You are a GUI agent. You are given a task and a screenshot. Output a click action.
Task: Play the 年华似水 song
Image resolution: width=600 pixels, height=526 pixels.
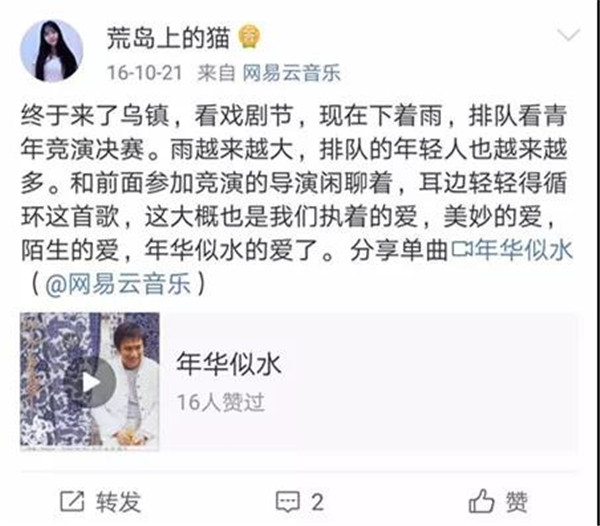(x=91, y=382)
